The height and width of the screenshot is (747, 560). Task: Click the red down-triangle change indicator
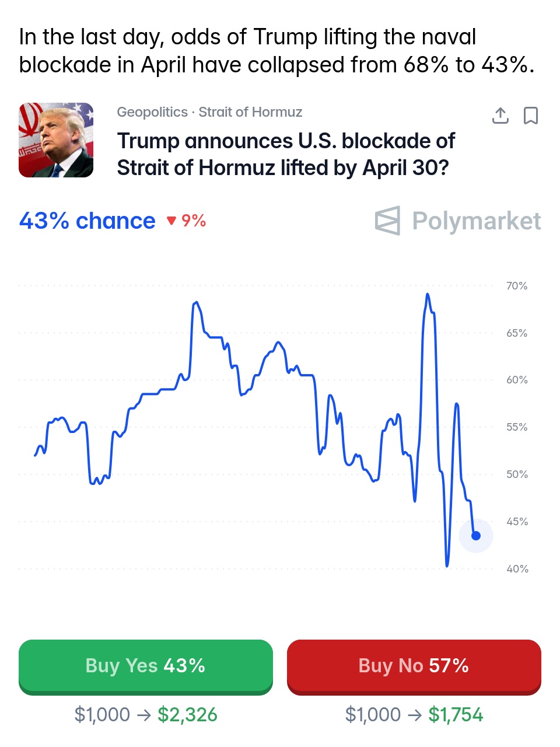[x=171, y=221]
